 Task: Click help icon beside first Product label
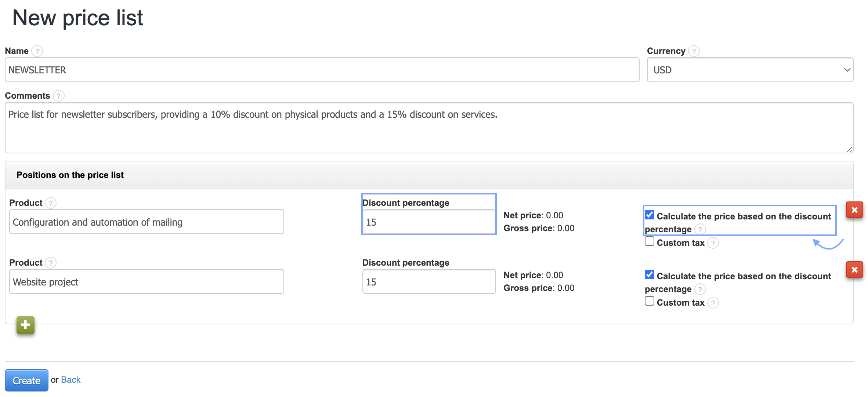tap(51, 203)
